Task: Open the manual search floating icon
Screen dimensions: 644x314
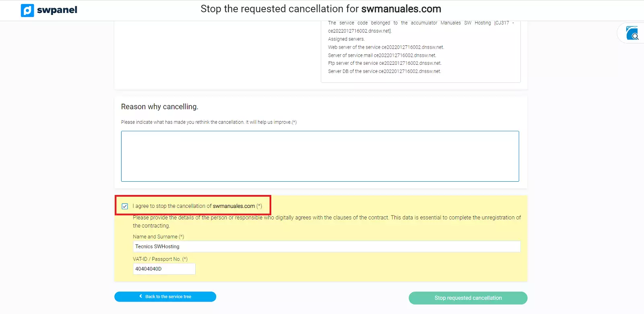Action: click(632, 33)
